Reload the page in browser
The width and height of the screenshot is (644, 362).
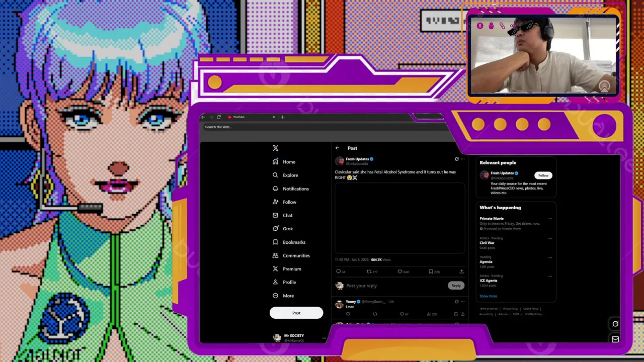pos(219,117)
